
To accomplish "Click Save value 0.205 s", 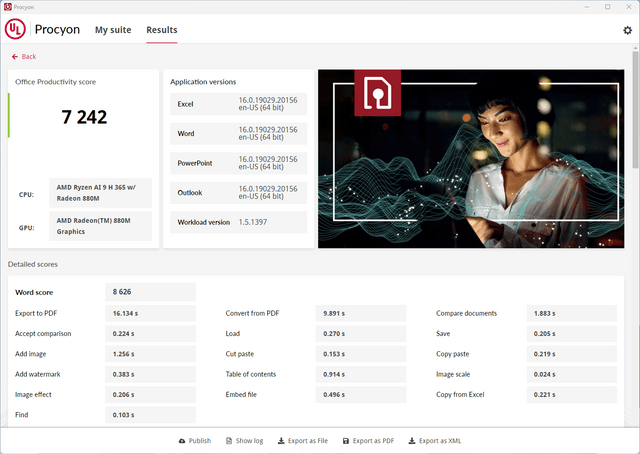I will (x=571, y=334).
